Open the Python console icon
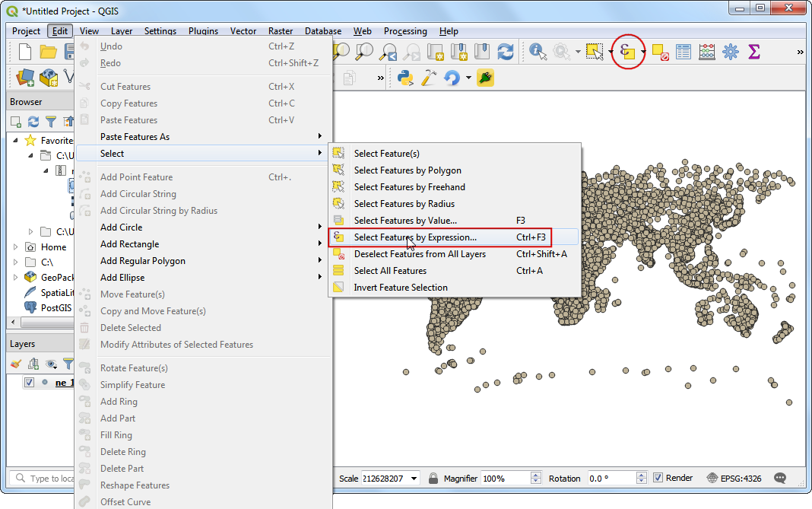 (405, 78)
